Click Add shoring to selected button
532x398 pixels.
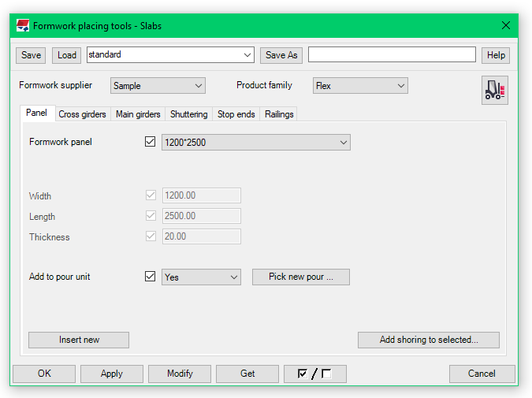(429, 340)
